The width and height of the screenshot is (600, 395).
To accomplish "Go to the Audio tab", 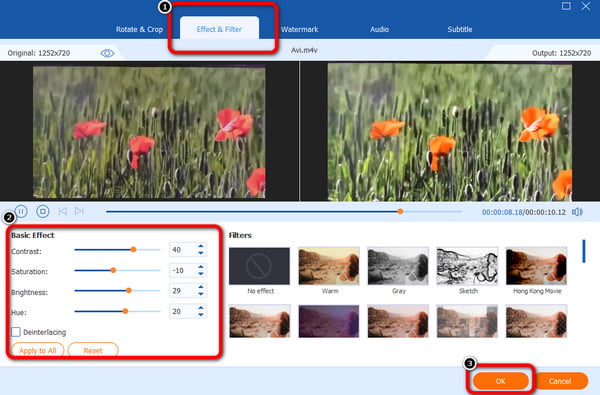I will point(379,29).
